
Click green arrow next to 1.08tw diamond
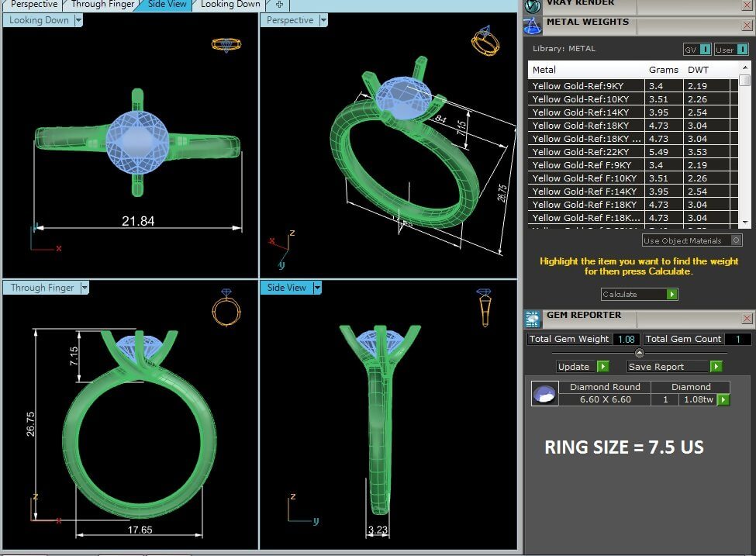723,400
